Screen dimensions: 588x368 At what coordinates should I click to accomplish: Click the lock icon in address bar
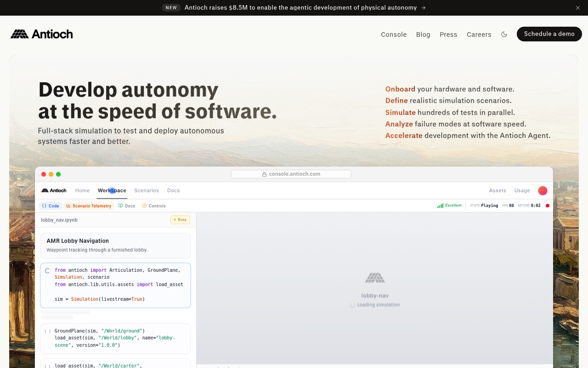264,174
